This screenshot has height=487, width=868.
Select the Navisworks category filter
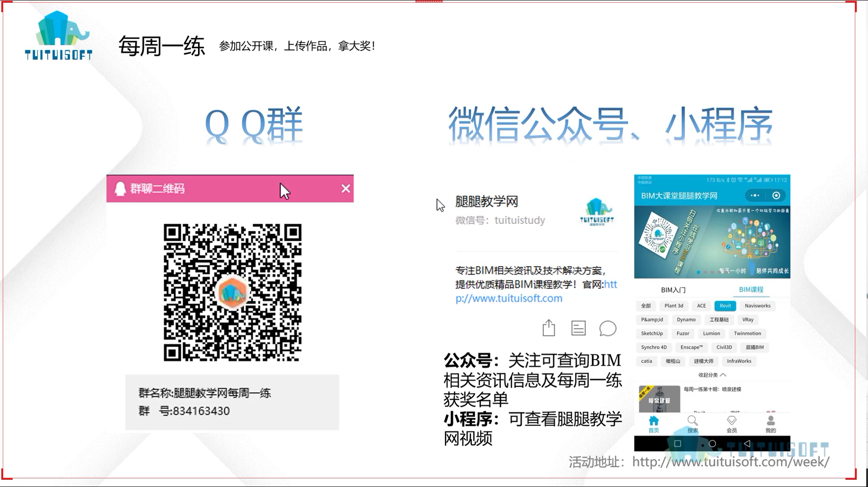(758, 306)
